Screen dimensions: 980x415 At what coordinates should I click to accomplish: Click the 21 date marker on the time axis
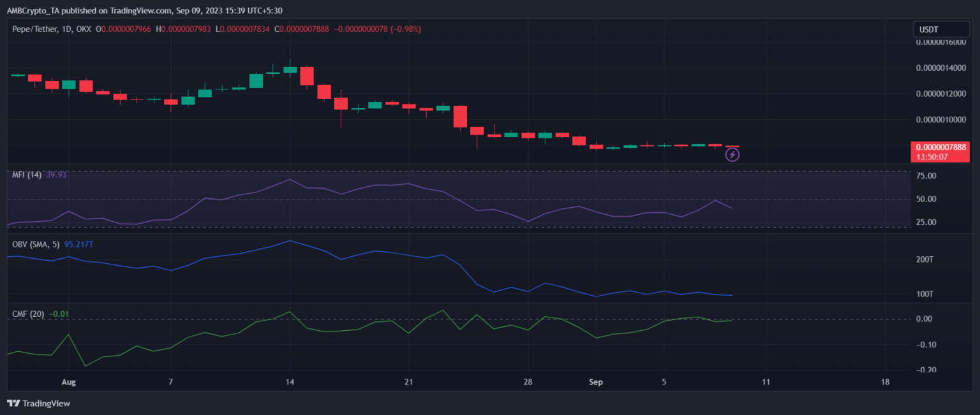click(x=409, y=382)
